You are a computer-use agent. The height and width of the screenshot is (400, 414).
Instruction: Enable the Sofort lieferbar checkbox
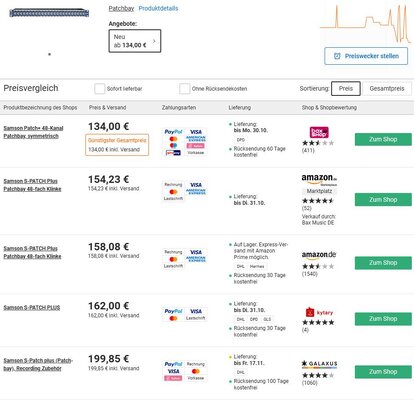point(99,89)
